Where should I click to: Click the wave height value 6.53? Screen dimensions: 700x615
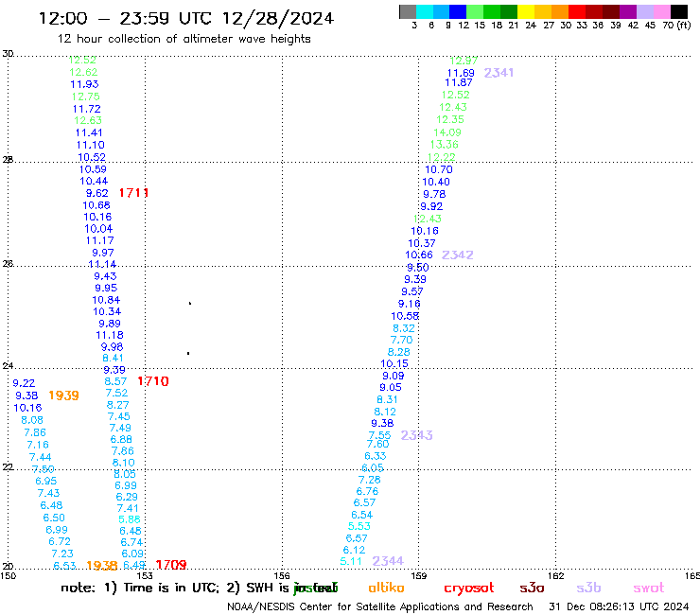(x=64, y=566)
